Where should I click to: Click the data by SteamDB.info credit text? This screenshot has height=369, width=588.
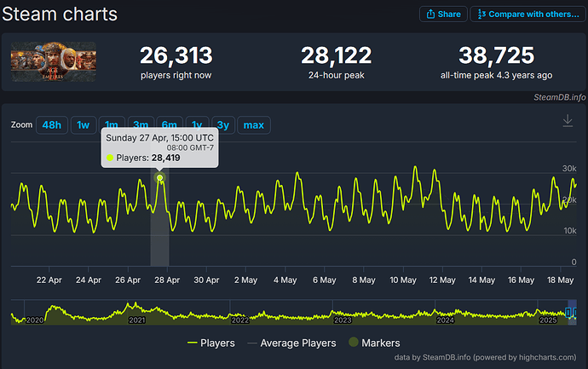coord(485,357)
